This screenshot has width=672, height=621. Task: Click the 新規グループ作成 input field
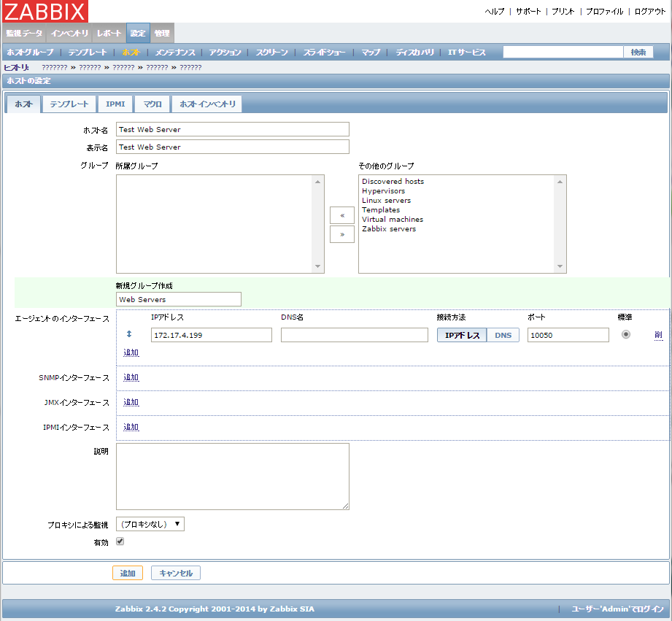click(x=178, y=299)
